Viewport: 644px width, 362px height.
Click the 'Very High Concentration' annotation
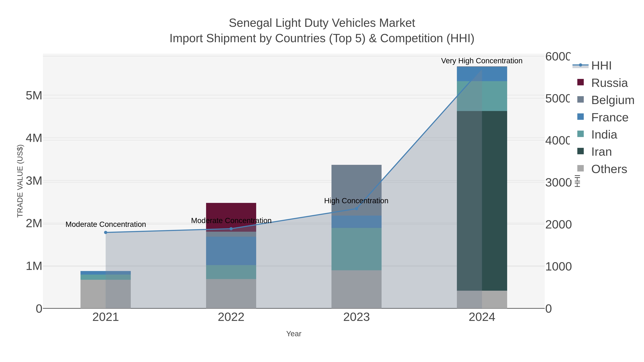[x=482, y=61]
